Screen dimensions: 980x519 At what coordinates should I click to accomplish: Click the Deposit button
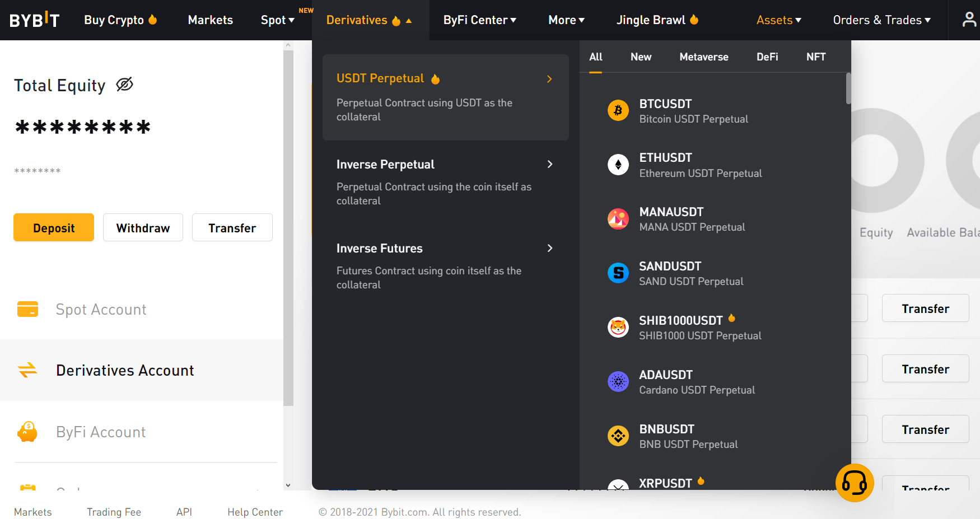[x=54, y=227]
